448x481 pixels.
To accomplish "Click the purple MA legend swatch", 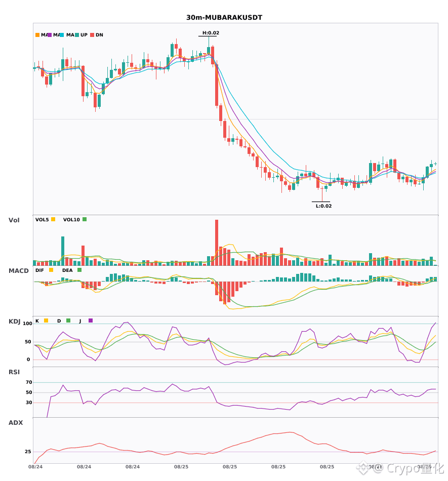I will [50, 35].
